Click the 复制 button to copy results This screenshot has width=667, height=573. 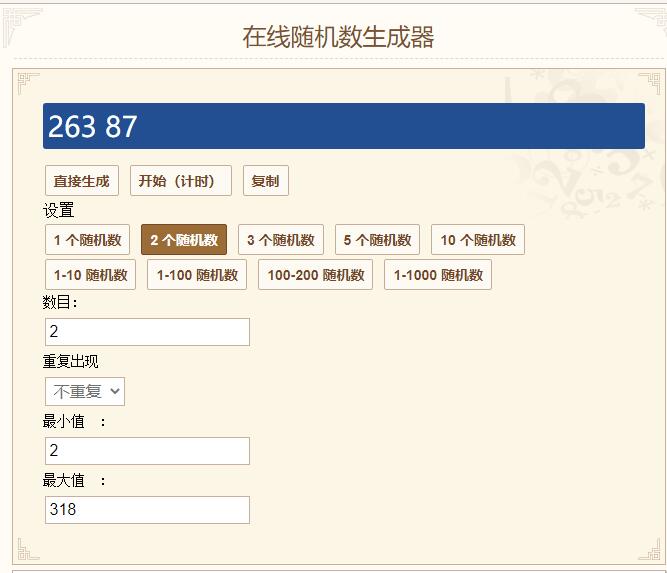tap(265, 181)
